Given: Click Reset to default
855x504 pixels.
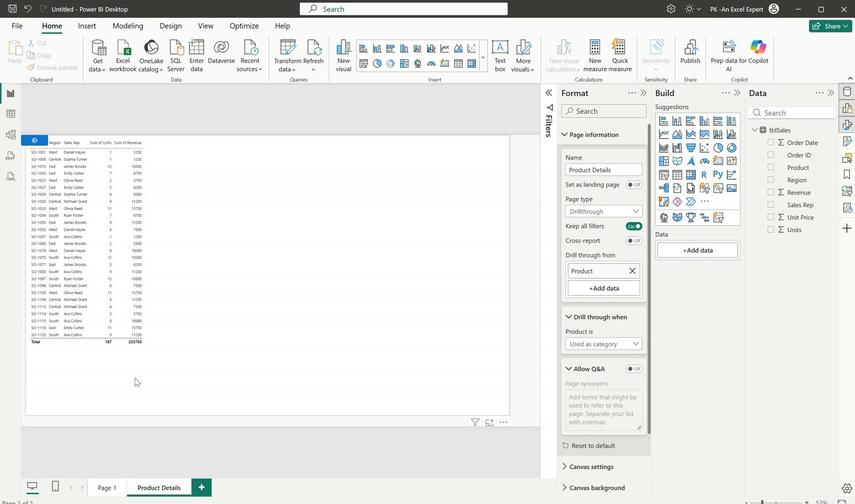Looking at the screenshot, I should point(588,446).
